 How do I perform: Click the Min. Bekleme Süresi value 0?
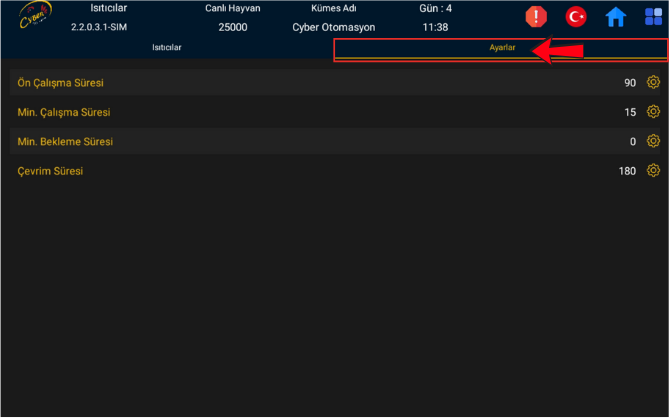[632, 141]
